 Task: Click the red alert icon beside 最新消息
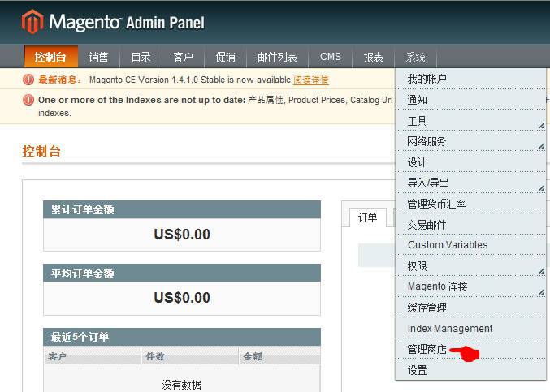(x=28, y=80)
